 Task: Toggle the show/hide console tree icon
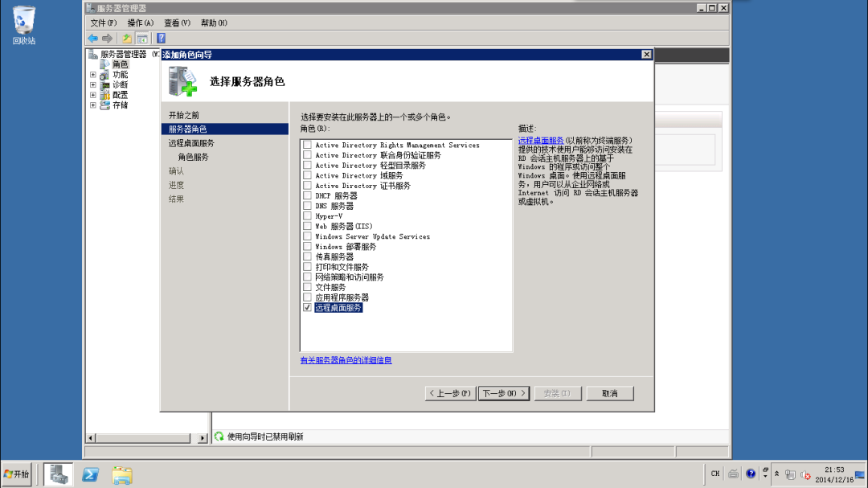click(142, 39)
